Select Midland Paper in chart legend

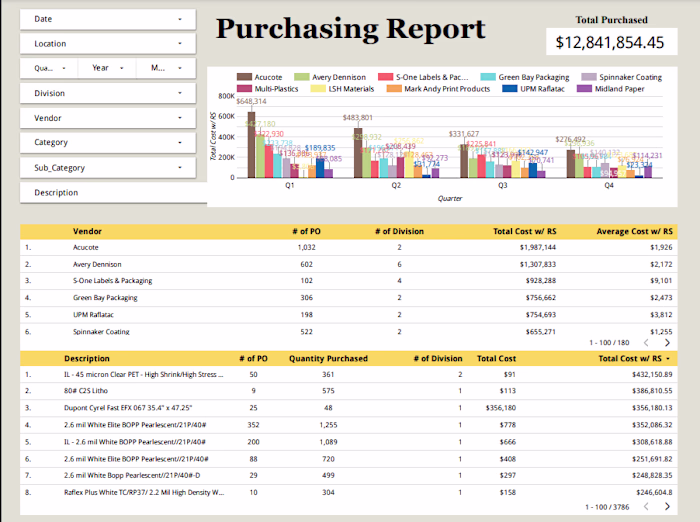click(611, 89)
